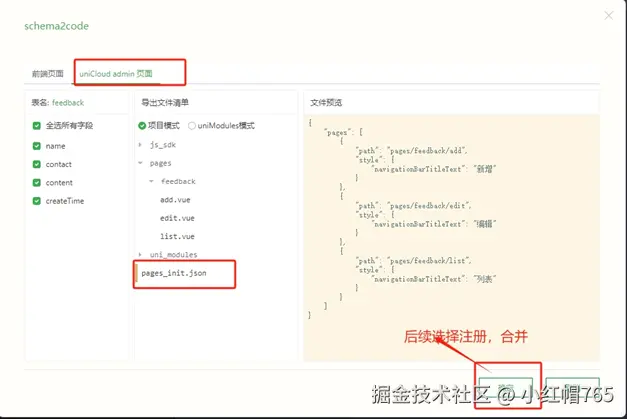
Task: Click "pages/feedback/edit" path in preview
Action: (427, 206)
